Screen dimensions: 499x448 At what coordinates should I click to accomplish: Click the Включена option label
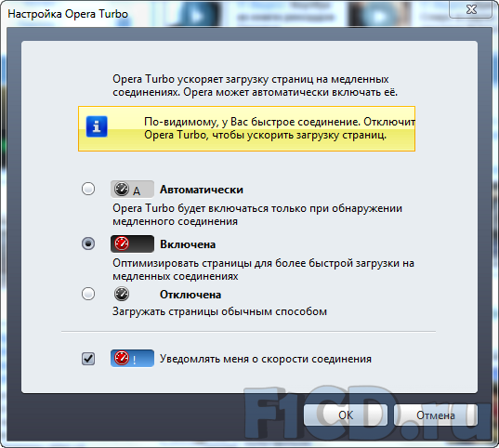click(188, 244)
